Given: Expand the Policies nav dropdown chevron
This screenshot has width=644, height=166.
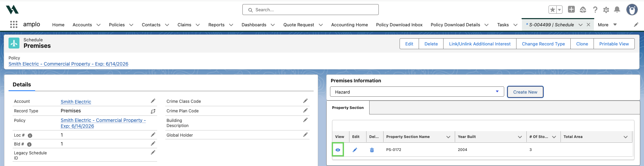Looking at the screenshot, I should point(131,25).
